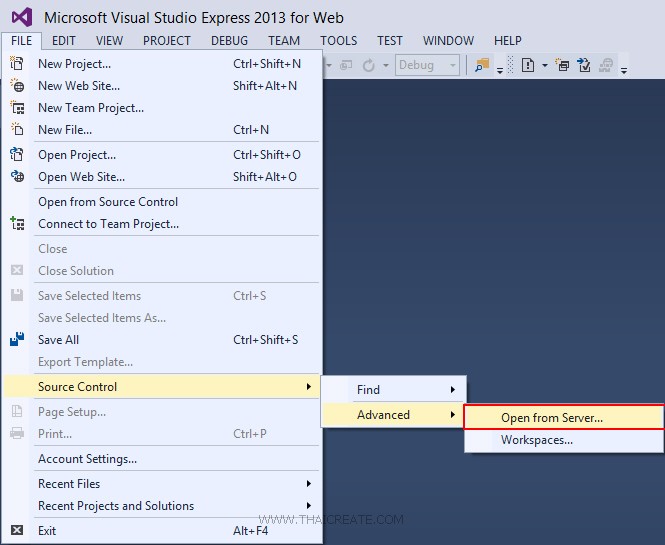Click the Shift+Alt+O shortcut text

[x=265, y=176]
